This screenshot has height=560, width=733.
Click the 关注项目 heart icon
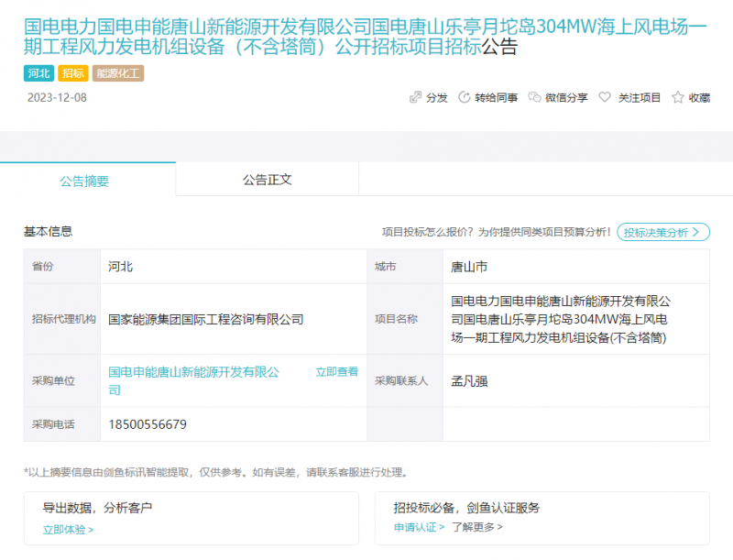pyautogui.click(x=605, y=97)
